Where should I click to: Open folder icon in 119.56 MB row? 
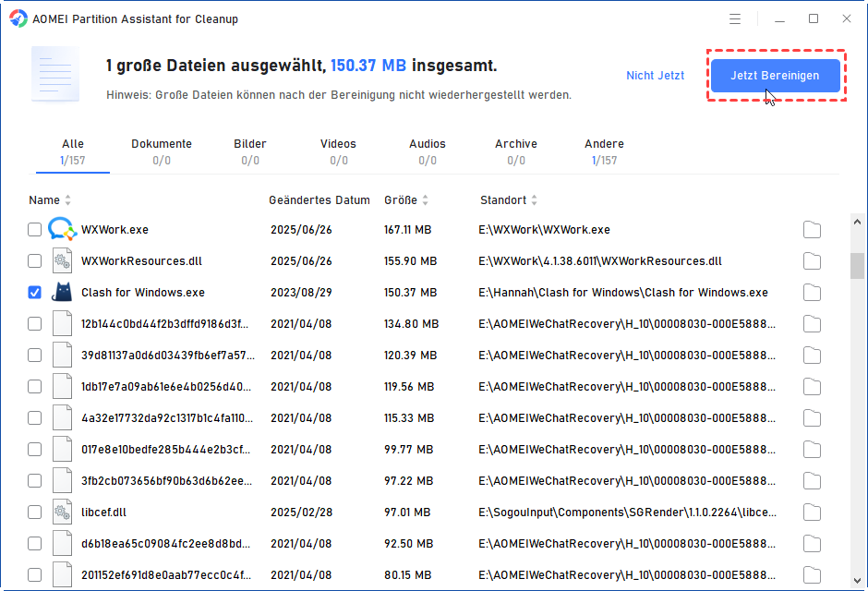pyautogui.click(x=812, y=387)
